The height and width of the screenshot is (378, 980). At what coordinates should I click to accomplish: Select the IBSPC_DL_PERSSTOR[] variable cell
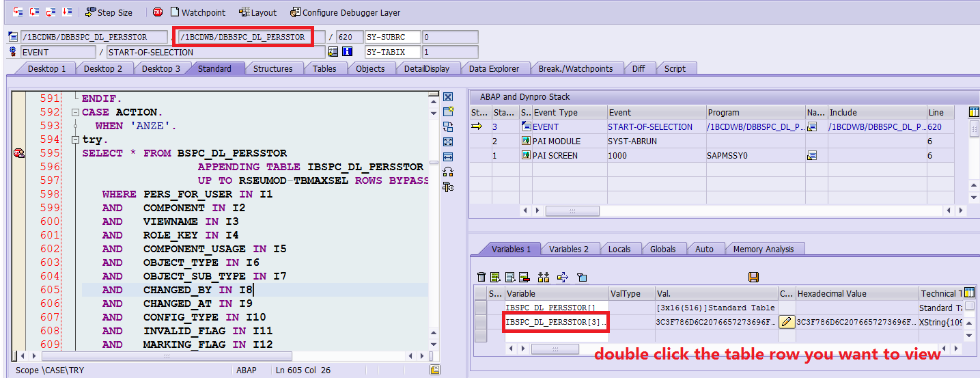(x=557, y=308)
